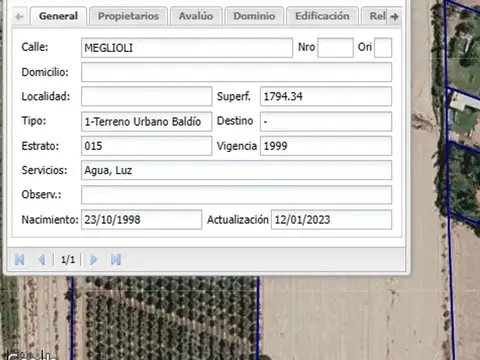The width and height of the screenshot is (480, 360).
Task: Click the Tipo: label
Action: tap(34, 121)
